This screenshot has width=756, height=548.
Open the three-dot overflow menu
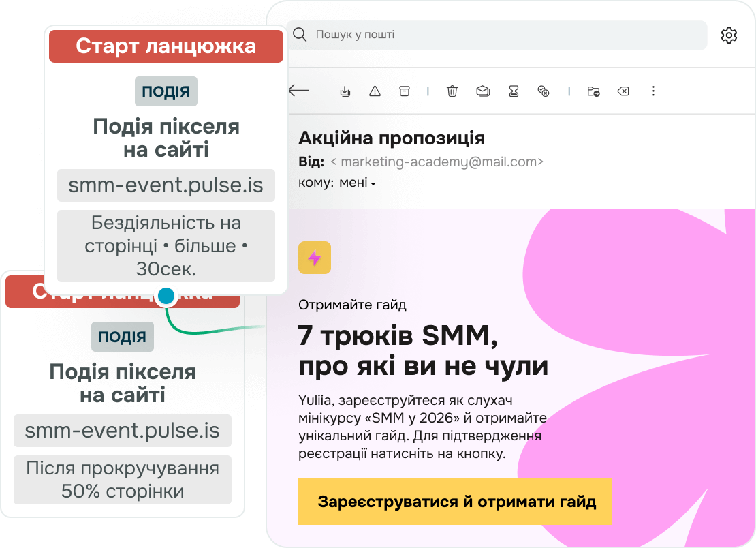tap(653, 91)
